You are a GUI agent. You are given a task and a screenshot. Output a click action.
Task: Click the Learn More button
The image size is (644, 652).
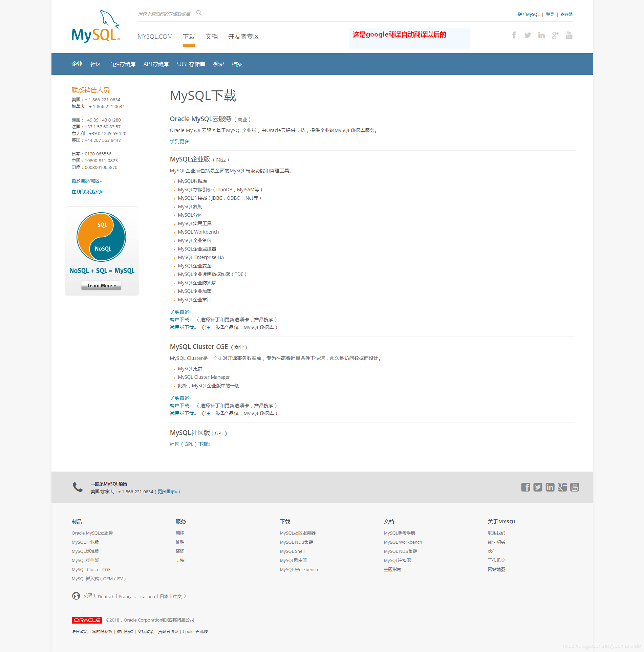tap(102, 286)
